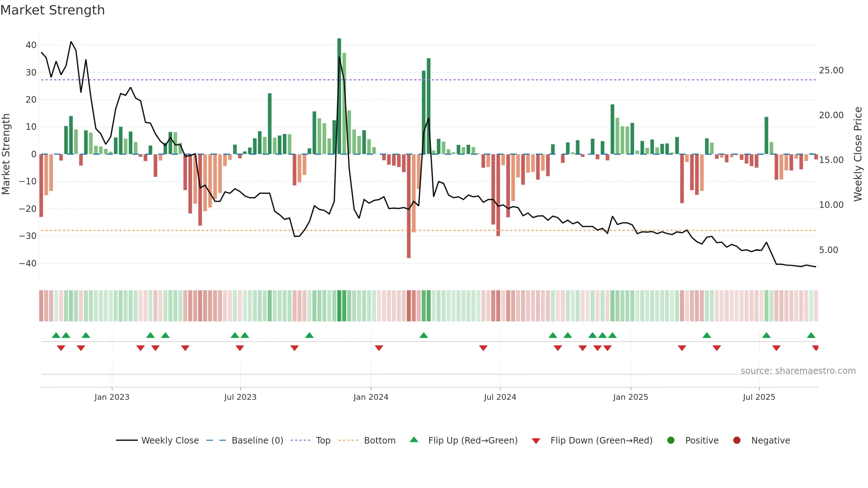
Task: Click the red Flip Down triangle icon in legend
Action: (x=536, y=441)
